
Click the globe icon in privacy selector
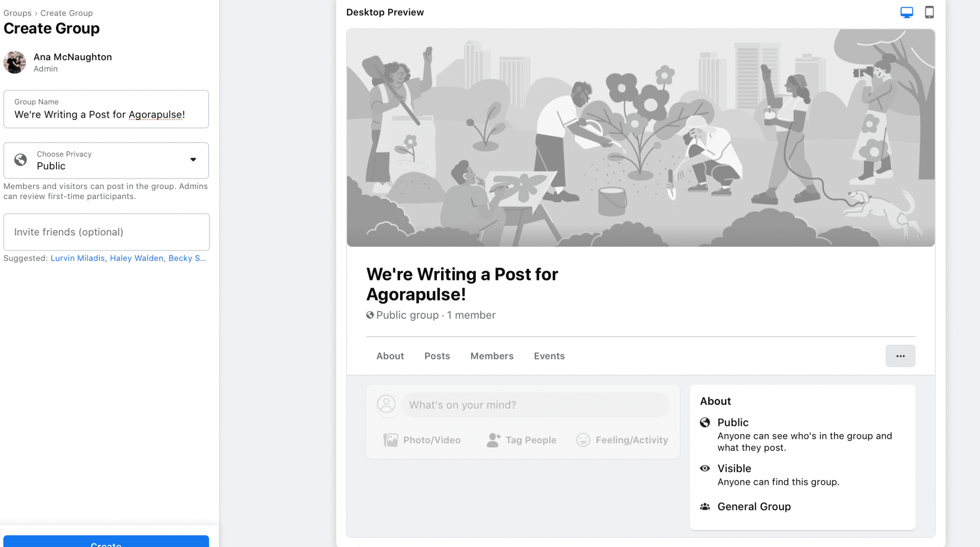21,160
